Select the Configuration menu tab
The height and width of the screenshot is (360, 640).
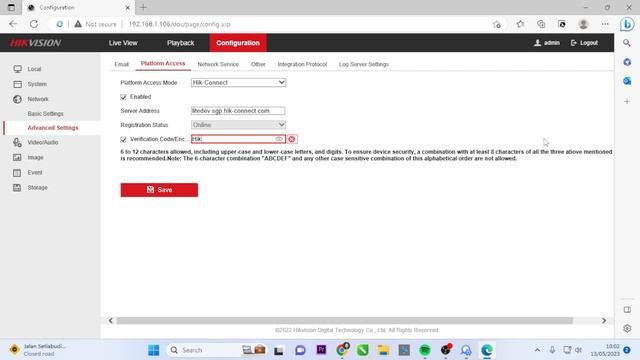click(x=238, y=43)
